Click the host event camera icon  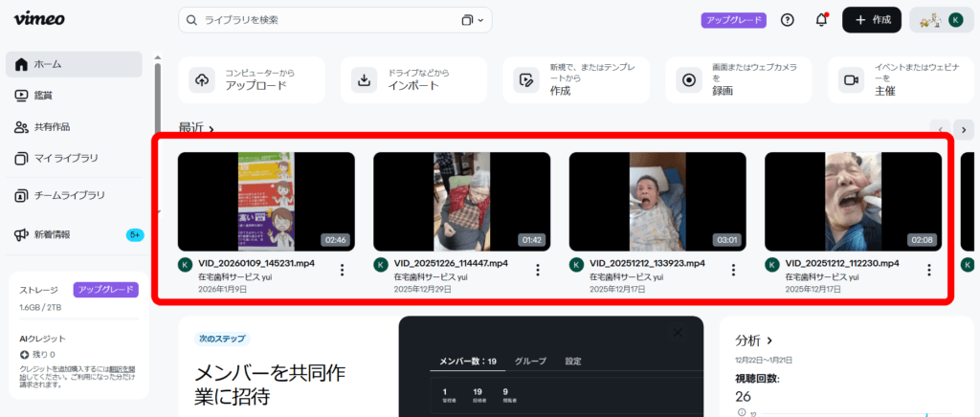[x=850, y=79]
